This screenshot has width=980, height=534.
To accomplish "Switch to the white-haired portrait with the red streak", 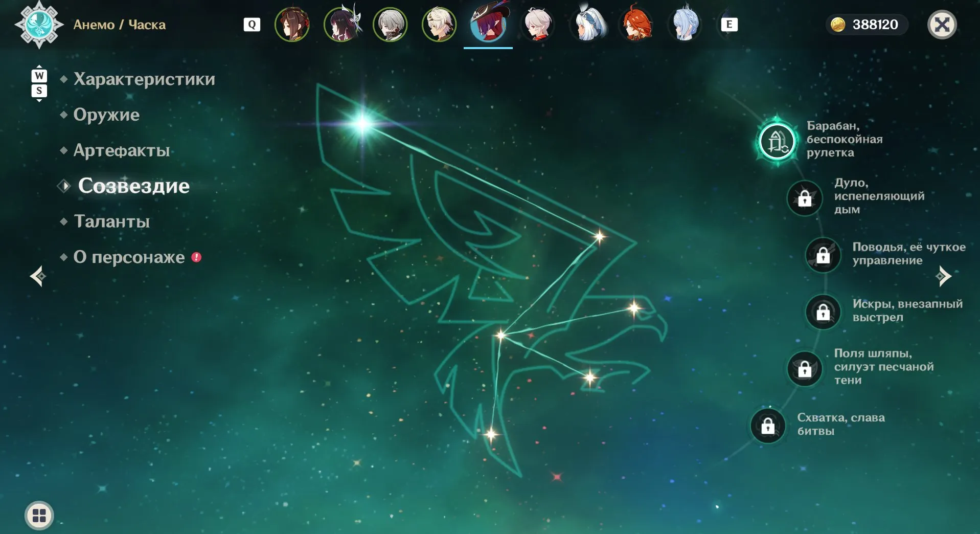I will [538, 25].
